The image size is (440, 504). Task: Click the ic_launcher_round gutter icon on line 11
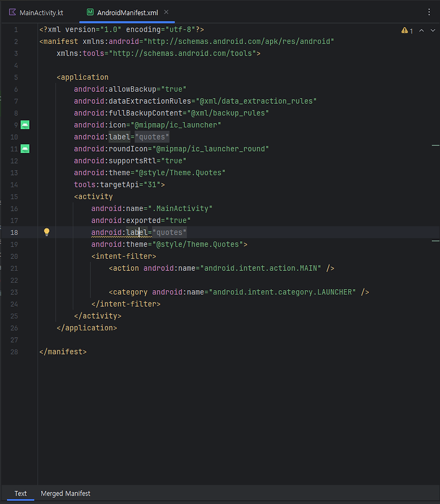click(25, 148)
